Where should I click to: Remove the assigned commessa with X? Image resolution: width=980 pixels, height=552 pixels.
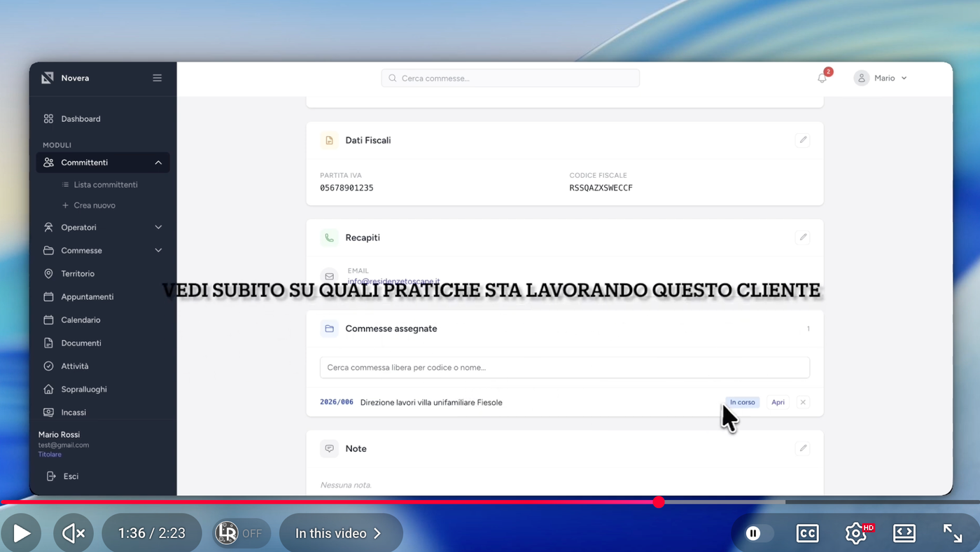coord(803,402)
